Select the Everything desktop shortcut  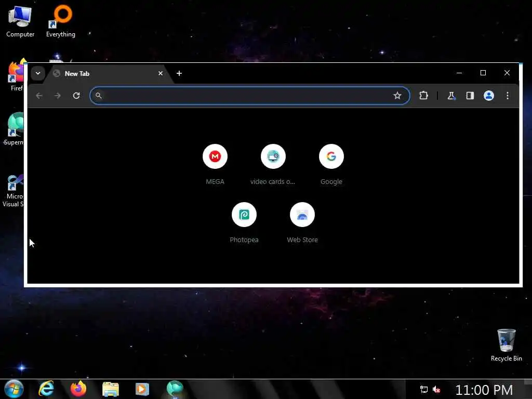[61, 22]
